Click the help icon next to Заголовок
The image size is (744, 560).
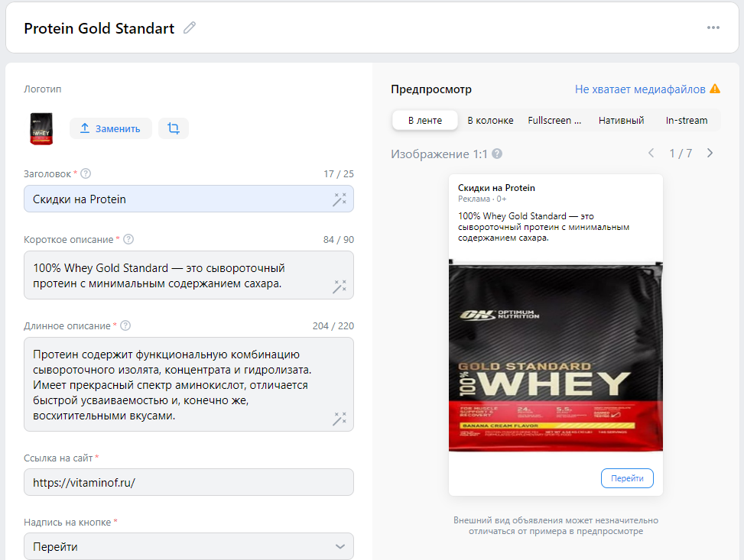coord(86,173)
